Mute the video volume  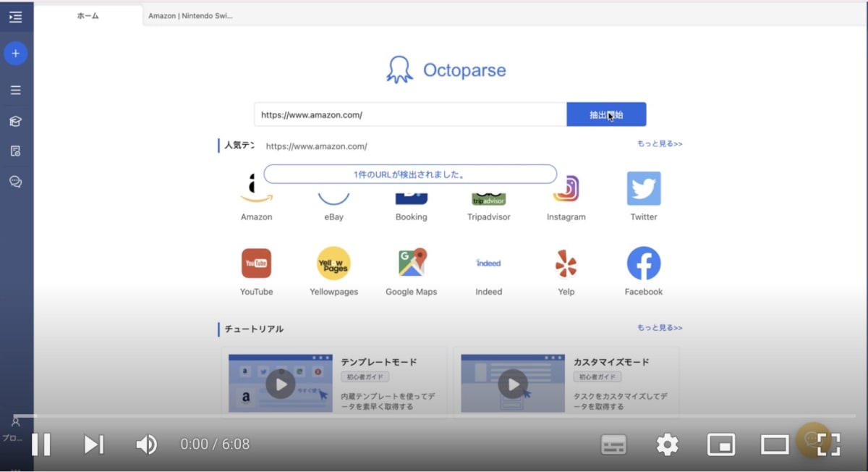click(146, 444)
